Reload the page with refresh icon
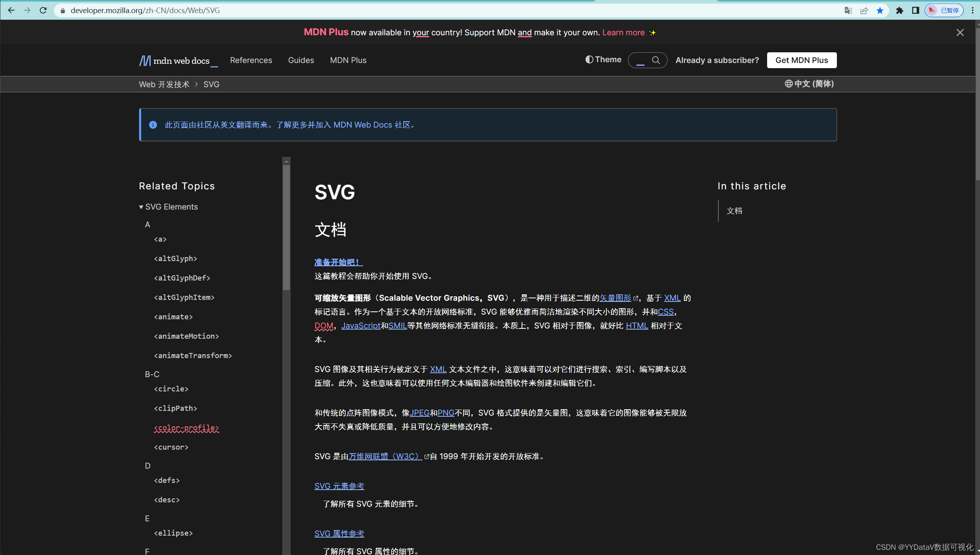The height and width of the screenshot is (555, 980). click(43, 10)
